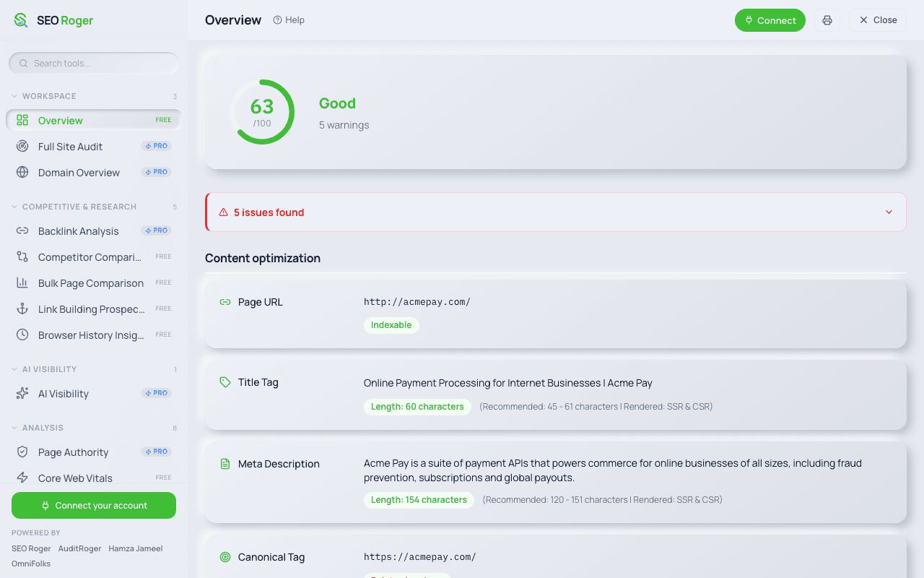Click the Help question mark icon
The image size is (924, 578).
point(277,20)
